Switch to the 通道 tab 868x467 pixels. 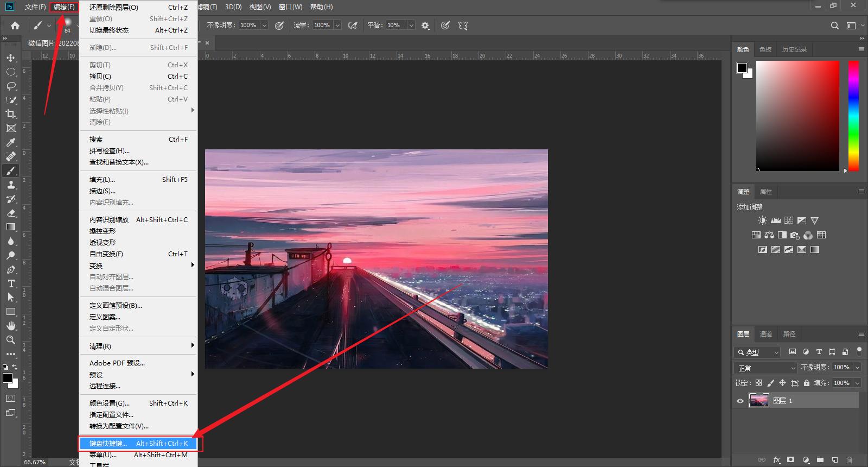(765, 334)
